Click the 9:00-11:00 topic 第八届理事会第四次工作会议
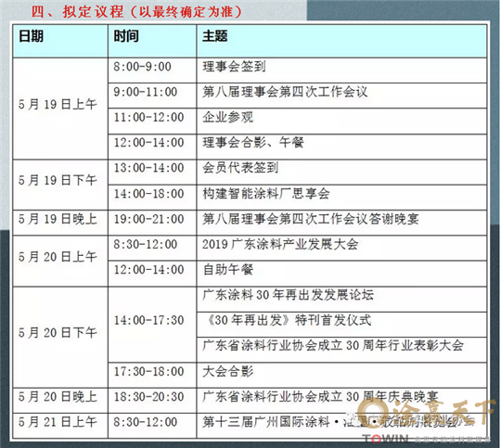 tap(285, 92)
